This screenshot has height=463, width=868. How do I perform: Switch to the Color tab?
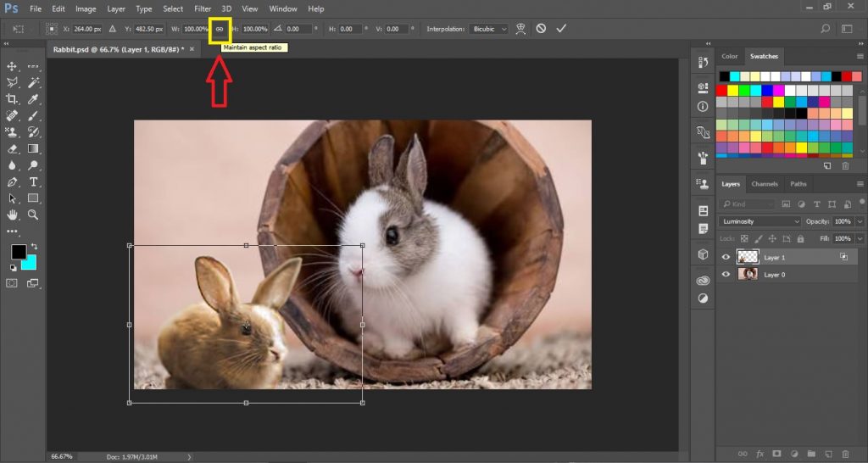pyautogui.click(x=729, y=57)
